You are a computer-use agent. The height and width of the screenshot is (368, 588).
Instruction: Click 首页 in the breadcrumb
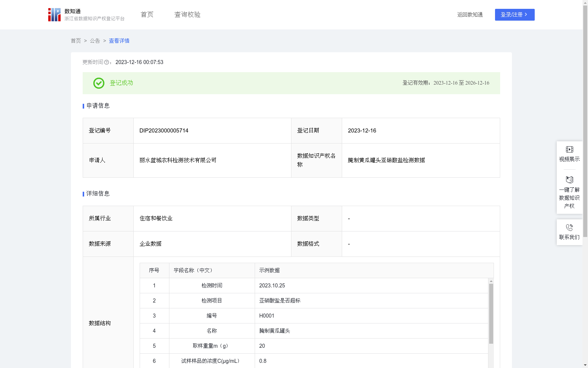point(76,41)
